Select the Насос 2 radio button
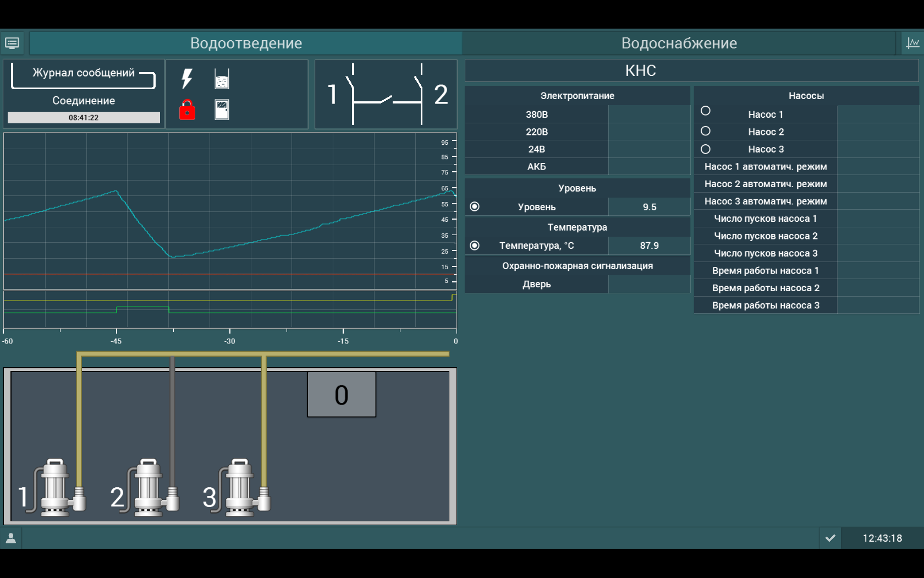924x578 pixels. pos(706,131)
